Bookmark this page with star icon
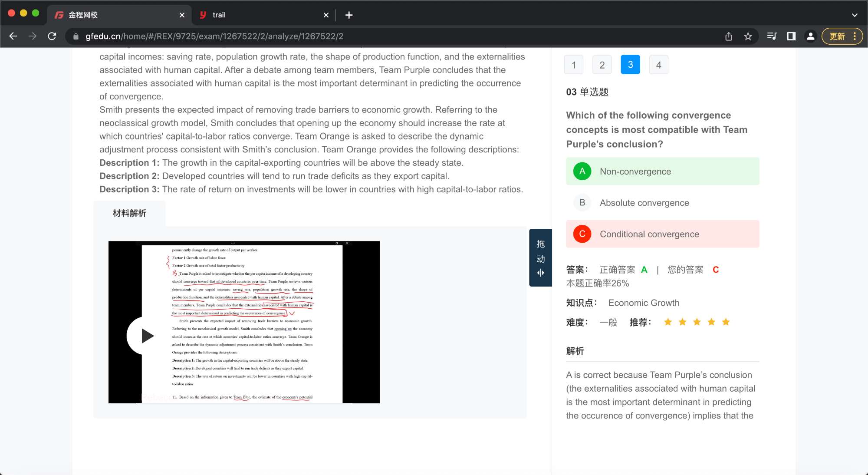Image resolution: width=868 pixels, height=475 pixels. (x=748, y=36)
